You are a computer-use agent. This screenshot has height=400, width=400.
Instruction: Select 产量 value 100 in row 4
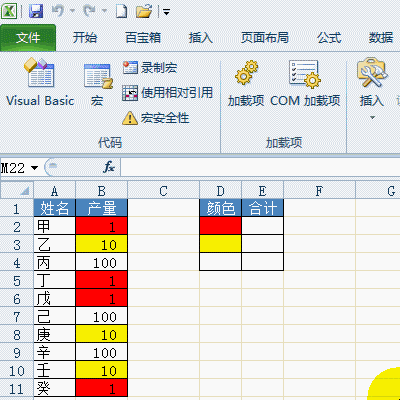click(102, 263)
